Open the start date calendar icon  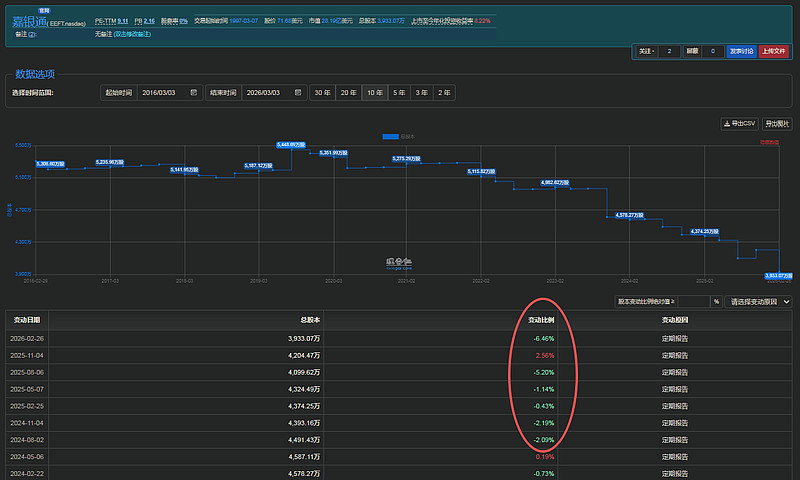click(x=193, y=93)
